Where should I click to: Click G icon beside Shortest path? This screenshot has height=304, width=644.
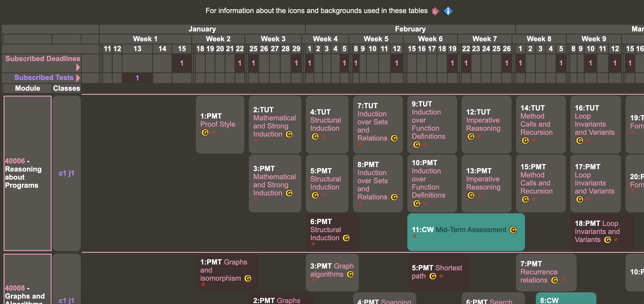click(x=433, y=276)
